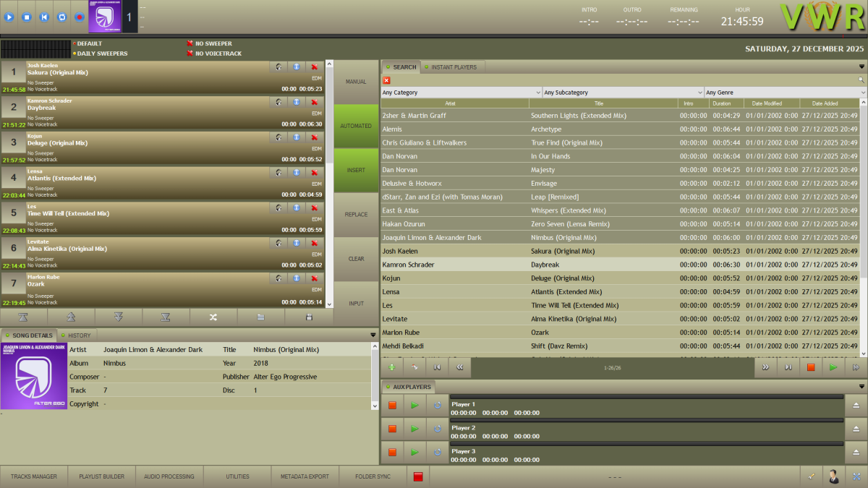This screenshot has height=488, width=868.
Task: Click the AUTOMATED mode button
Action: pyautogui.click(x=355, y=126)
